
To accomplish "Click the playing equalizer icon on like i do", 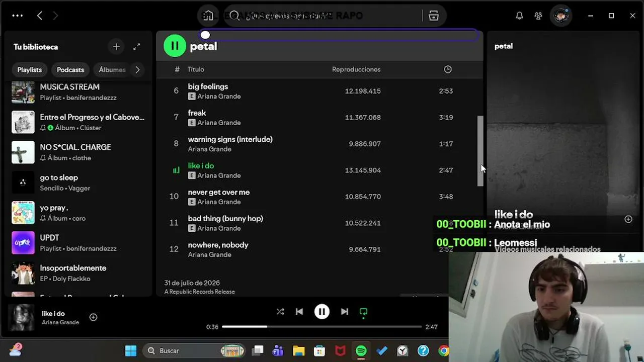I will tap(176, 170).
